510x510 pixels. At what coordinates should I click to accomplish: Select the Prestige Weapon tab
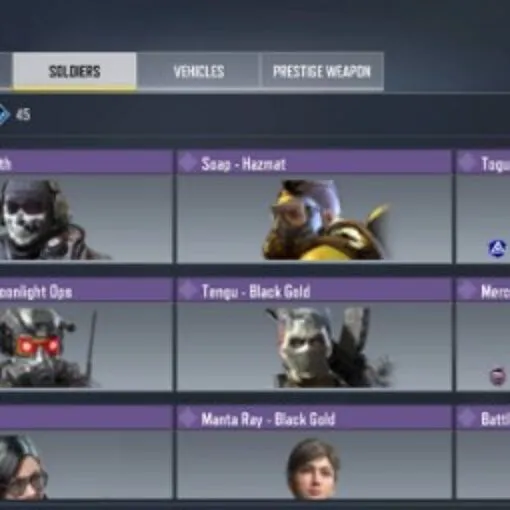point(322,71)
